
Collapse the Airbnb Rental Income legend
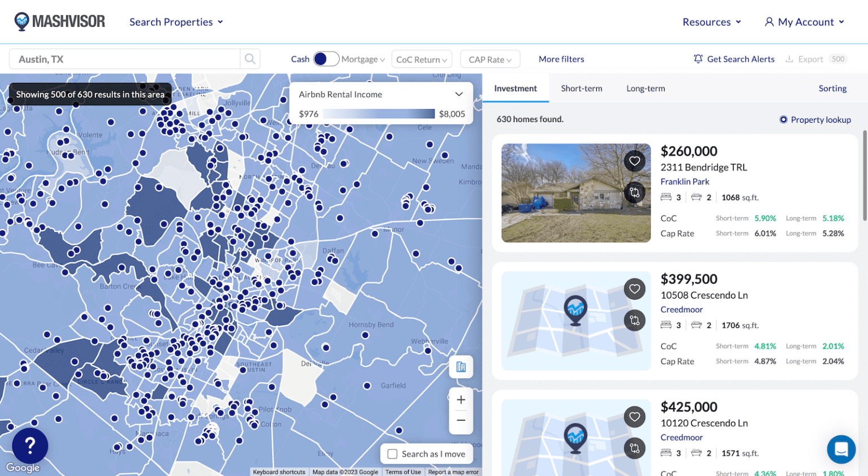click(x=458, y=94)
